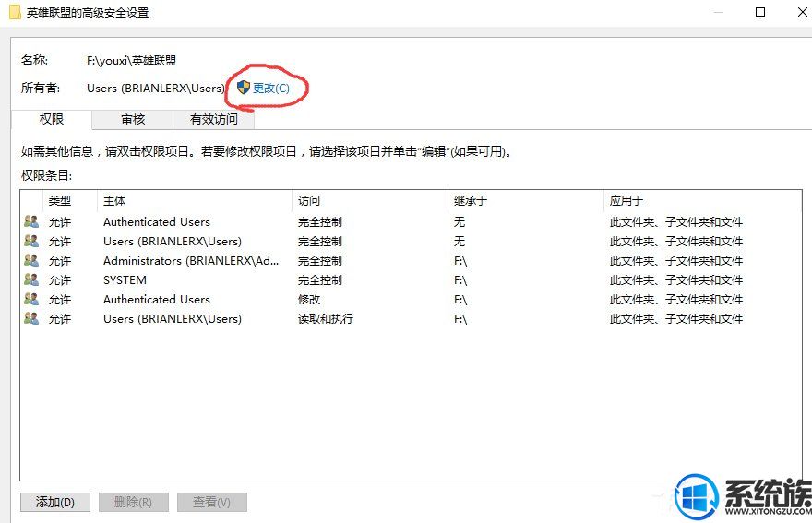
Task: Click 无 inherited cell in first Authenticated Users row
Action: pyautogui.click(x=460, y=222)
